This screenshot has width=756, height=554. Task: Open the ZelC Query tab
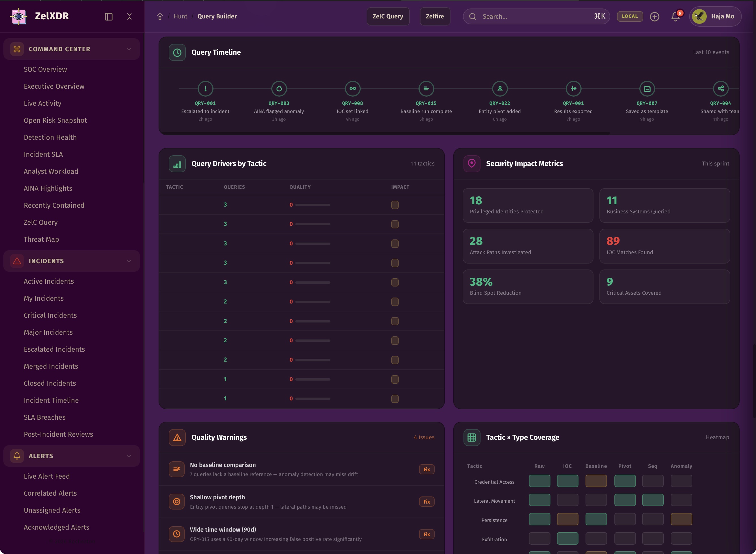(388, 16)
